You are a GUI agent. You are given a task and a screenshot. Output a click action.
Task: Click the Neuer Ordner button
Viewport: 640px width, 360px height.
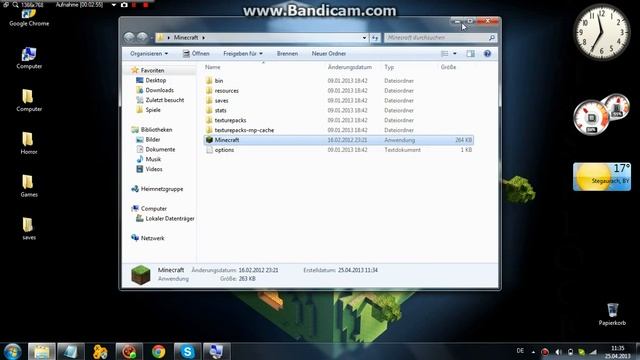coord(329,53)
